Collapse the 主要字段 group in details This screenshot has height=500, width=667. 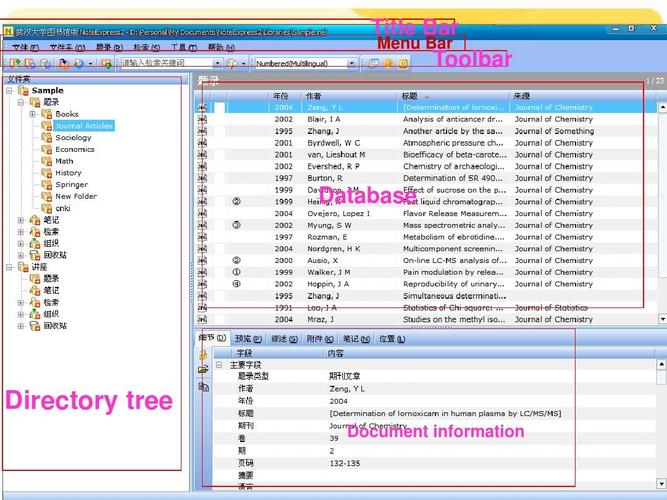point(219,365)
